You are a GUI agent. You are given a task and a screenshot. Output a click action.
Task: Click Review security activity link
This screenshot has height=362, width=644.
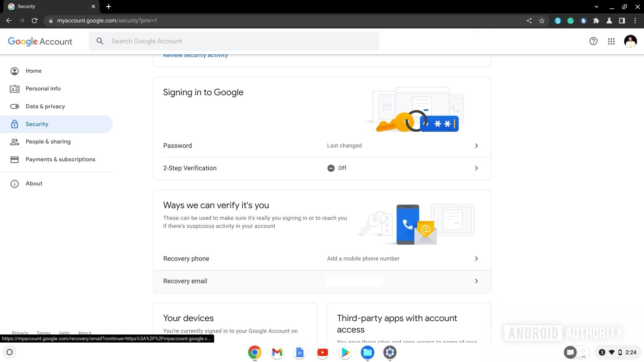196,55
